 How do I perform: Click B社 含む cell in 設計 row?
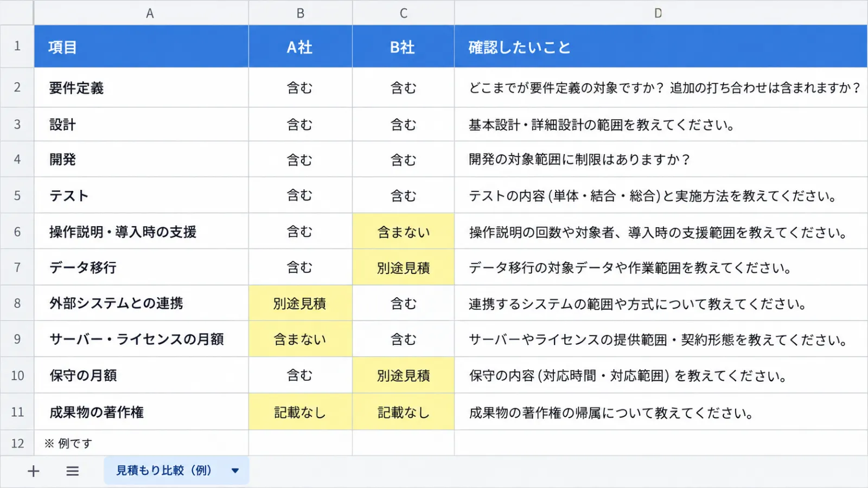click(404, 124)
